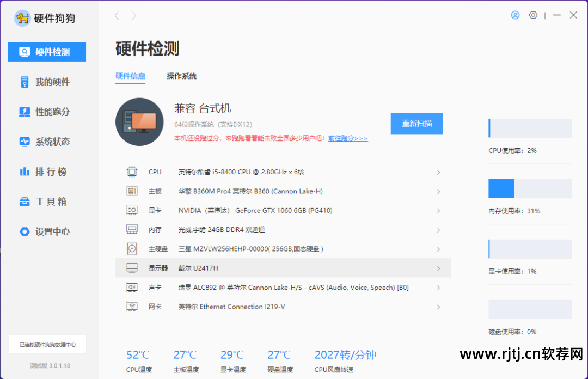Viewport: 588px width, 379px height.
Task: Open settings via top gear icon
Action: tap(533, 15)
